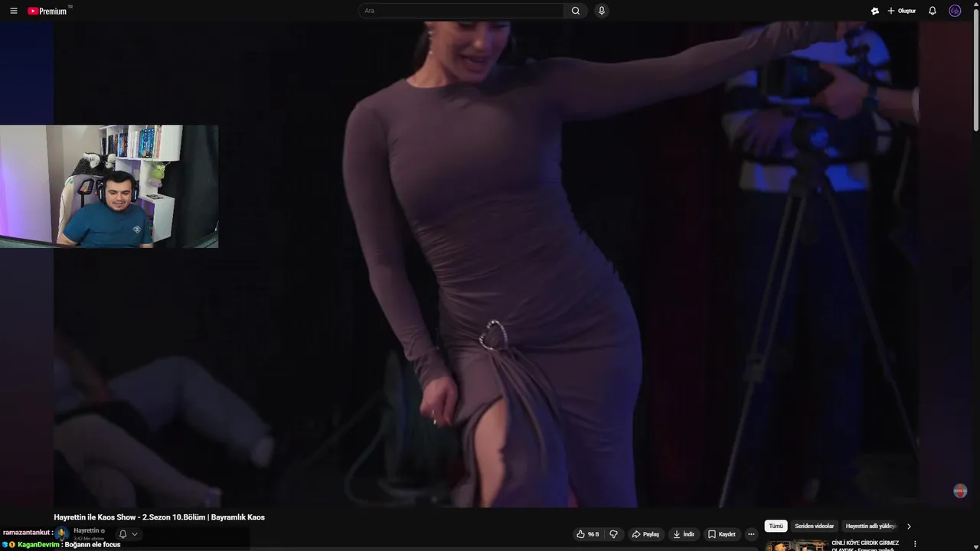The height and width of the screenshot is (551, 980).
Task: Click the page vertical scrollbar
Action: (x=975, y=69)
